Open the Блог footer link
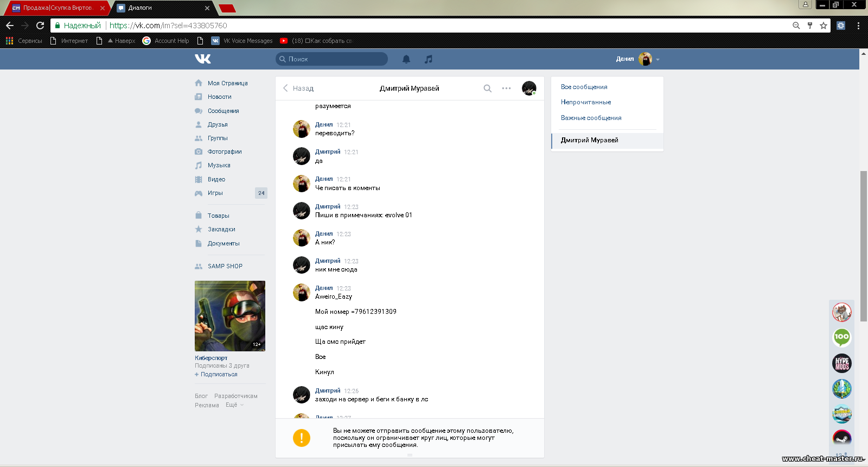Screen dimensions: 868x467 point(201,396)
